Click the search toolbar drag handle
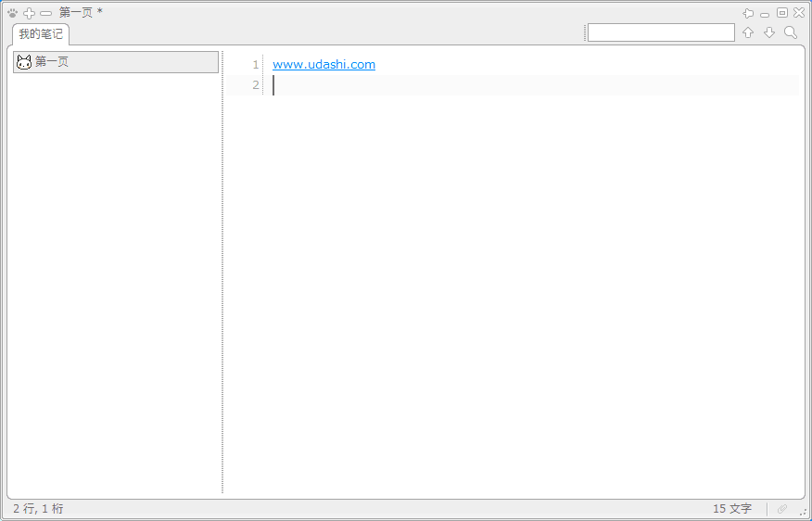 point(585,32)
